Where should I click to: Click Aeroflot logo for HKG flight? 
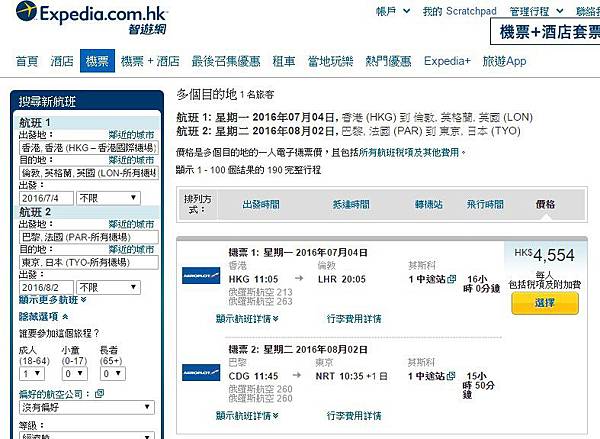(201, 275)
